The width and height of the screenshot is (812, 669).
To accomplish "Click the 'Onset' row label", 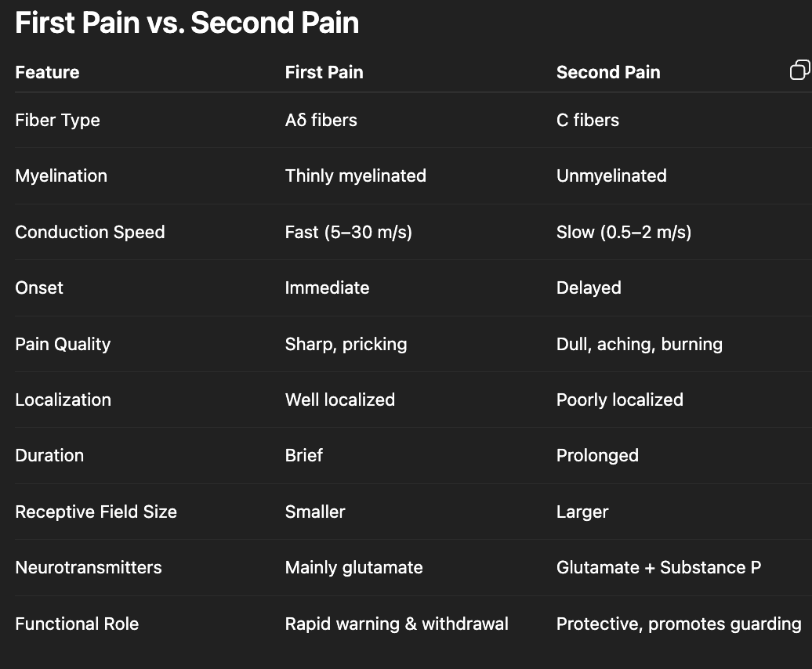I will [x=39, y=287].
